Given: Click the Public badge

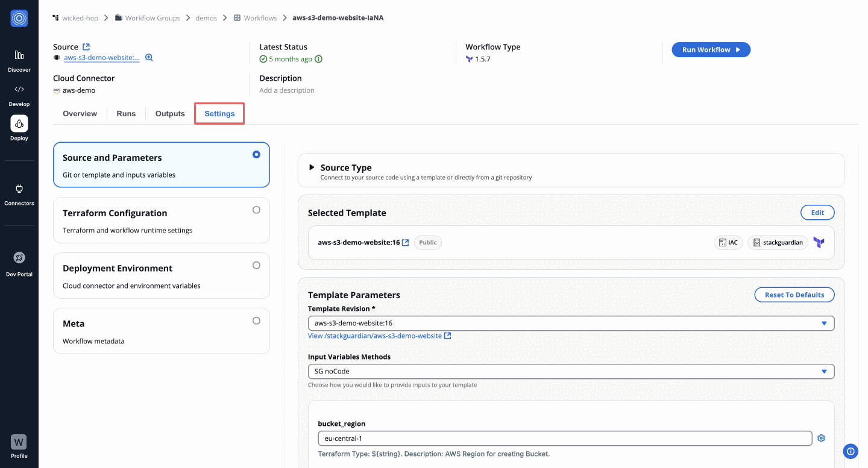Looking at the screenshot, I should point(428,243).
